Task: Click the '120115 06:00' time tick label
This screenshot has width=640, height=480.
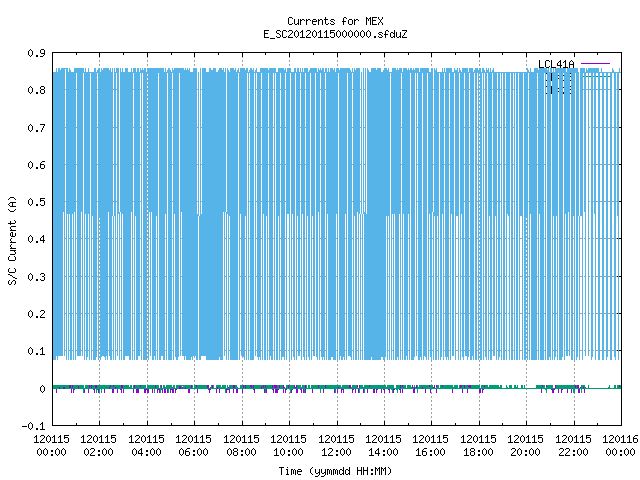Action: click(x=193, y=446)
